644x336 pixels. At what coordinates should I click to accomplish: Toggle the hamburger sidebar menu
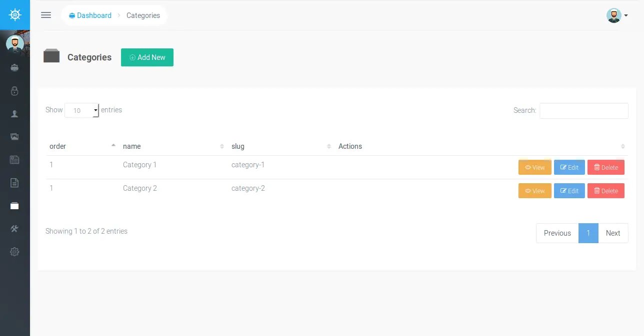[x=46, y=15]
